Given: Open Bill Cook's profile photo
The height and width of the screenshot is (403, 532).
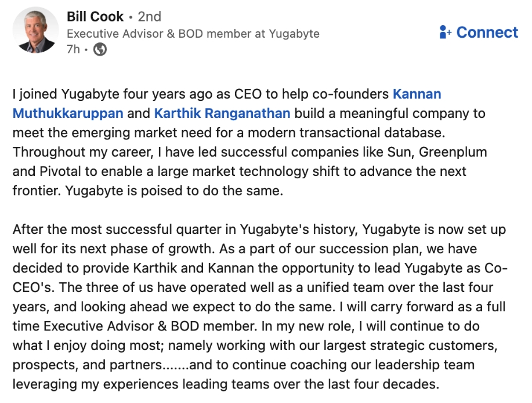Looking at the screenshot, I should point(37,30).
